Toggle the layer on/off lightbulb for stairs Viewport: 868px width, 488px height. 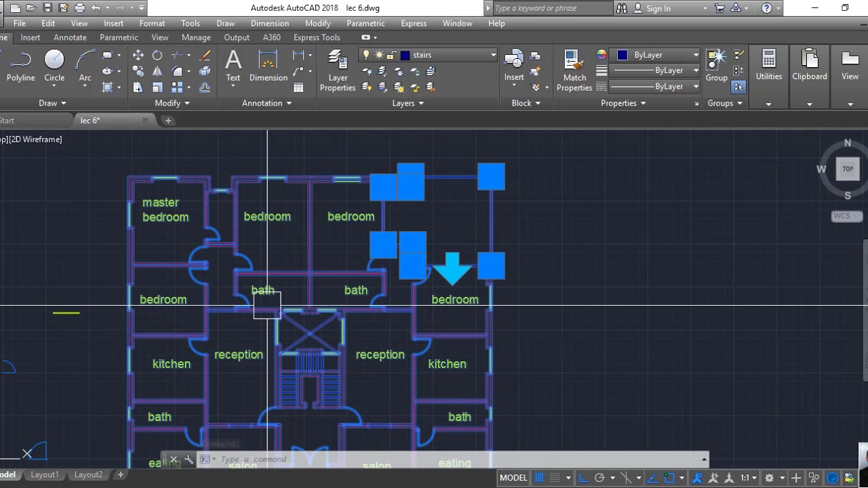366,55
